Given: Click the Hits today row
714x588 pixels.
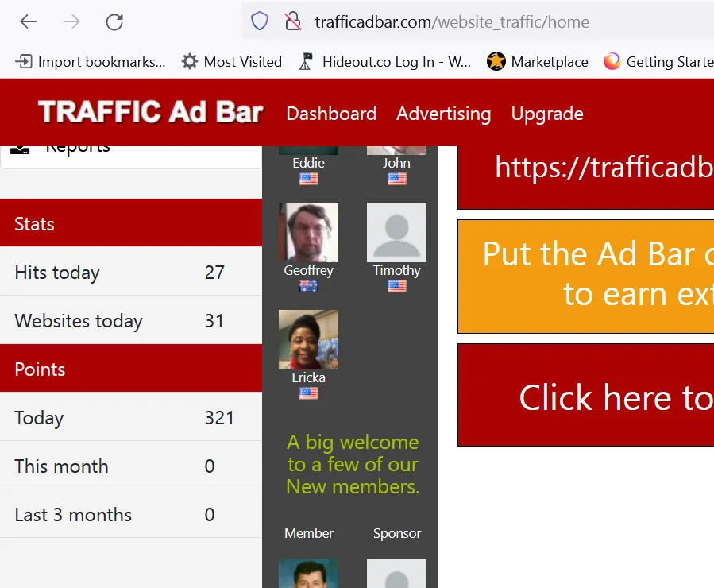Looking at the screenshot, I should [x=131, y=272].
